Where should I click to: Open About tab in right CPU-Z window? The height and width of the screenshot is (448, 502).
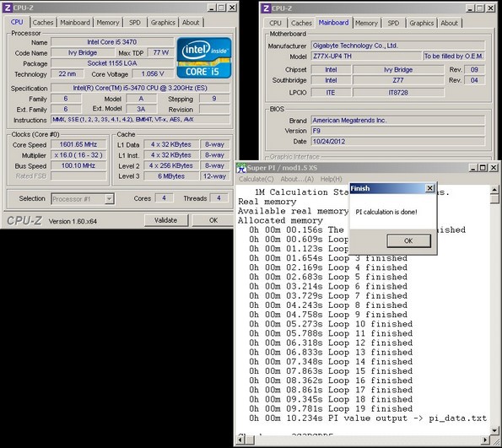pos(450,23)
